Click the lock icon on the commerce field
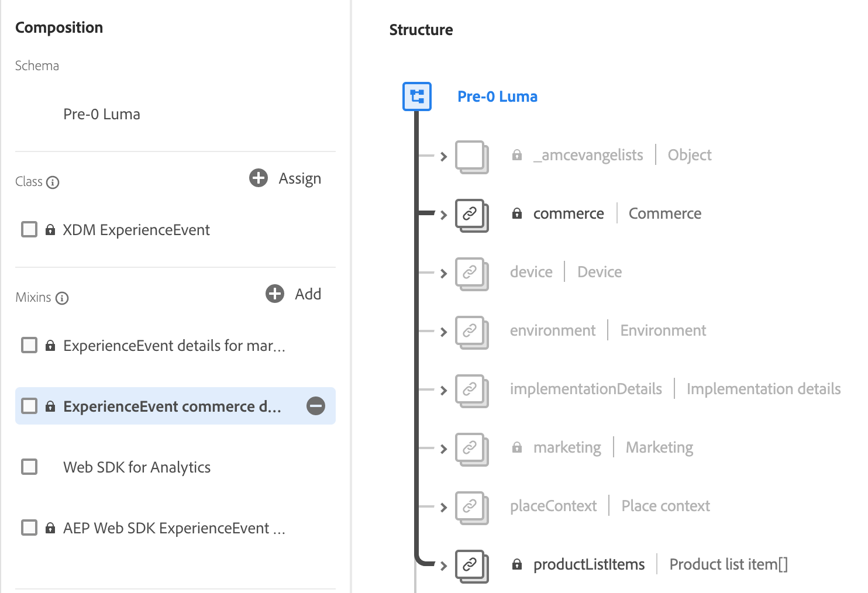The height and width of the screenshot is (593, 868). (x=517, y=213)
